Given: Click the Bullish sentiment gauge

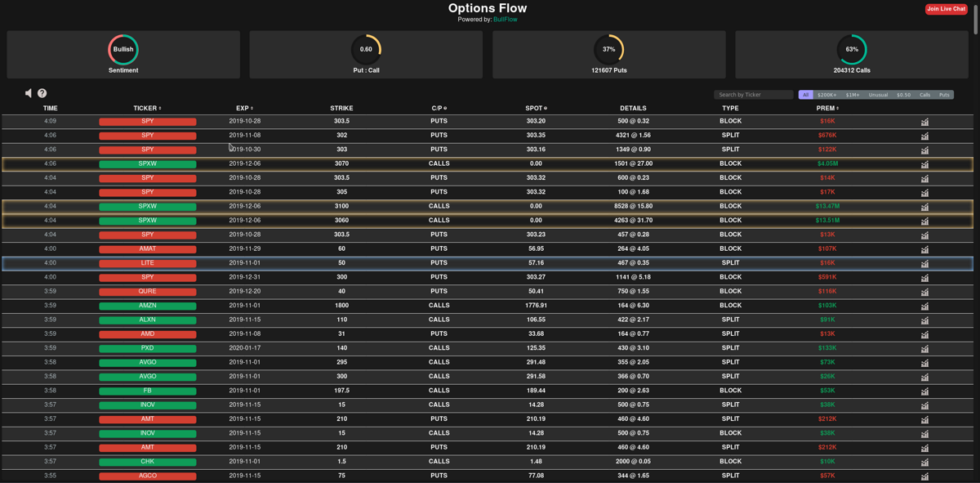Looking at the screenshot, I should point(123,49).
